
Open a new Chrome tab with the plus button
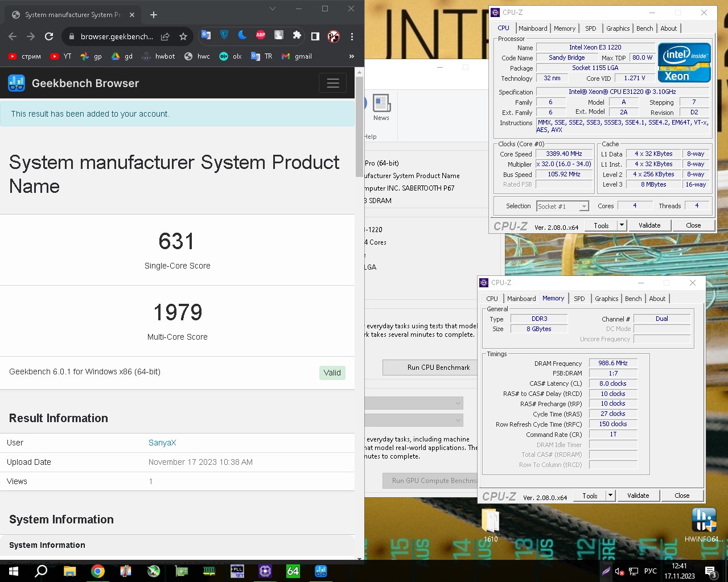pyautogui.click(x=154, y=15)
